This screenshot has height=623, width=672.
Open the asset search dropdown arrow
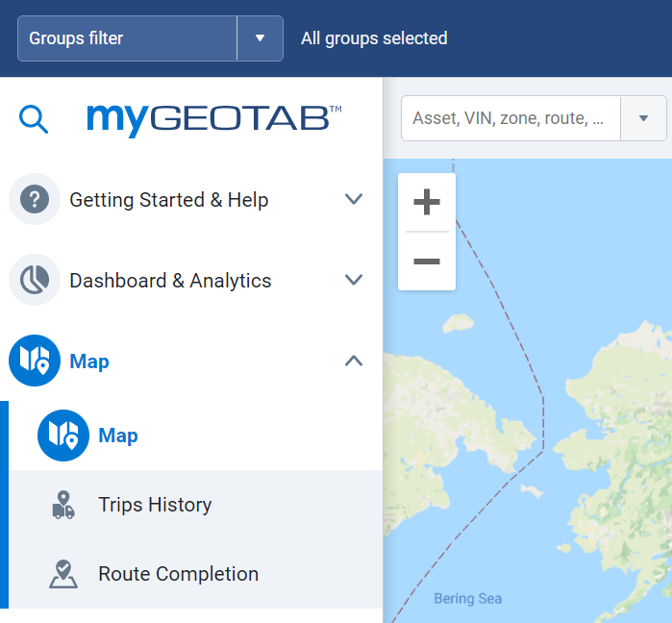[x=643, y=118]
